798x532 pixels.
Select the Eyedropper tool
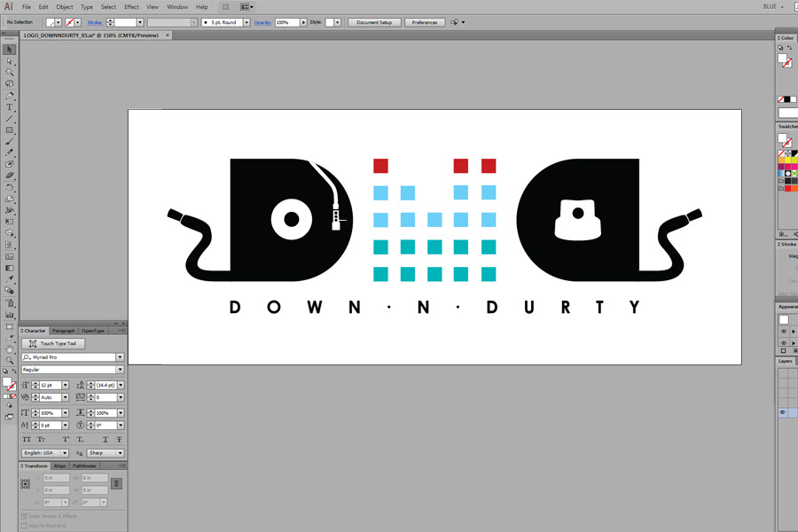9,279
